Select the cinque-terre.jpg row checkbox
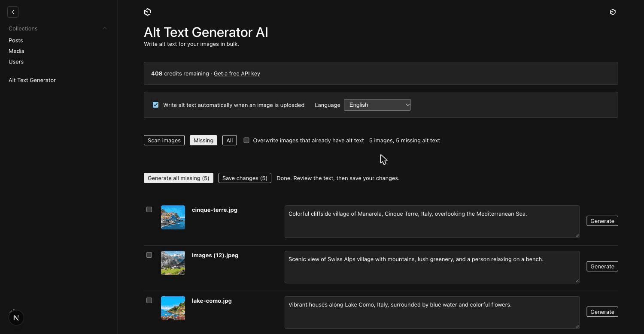 149,210
